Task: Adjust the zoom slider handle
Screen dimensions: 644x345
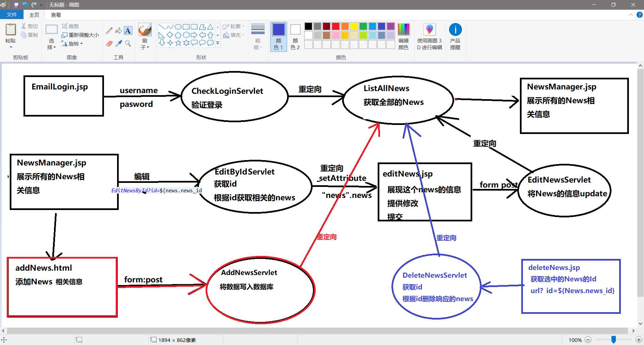Action: pos(613,340)
